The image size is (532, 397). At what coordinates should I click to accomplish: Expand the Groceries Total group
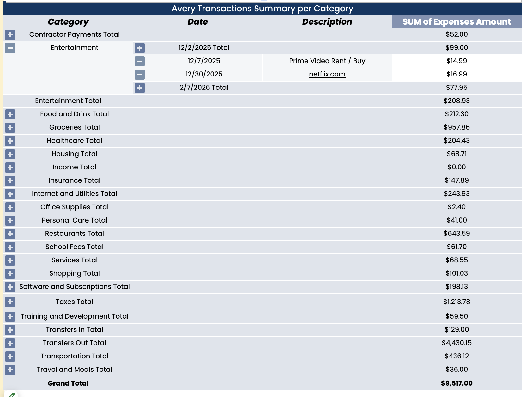tap(10, 128)
